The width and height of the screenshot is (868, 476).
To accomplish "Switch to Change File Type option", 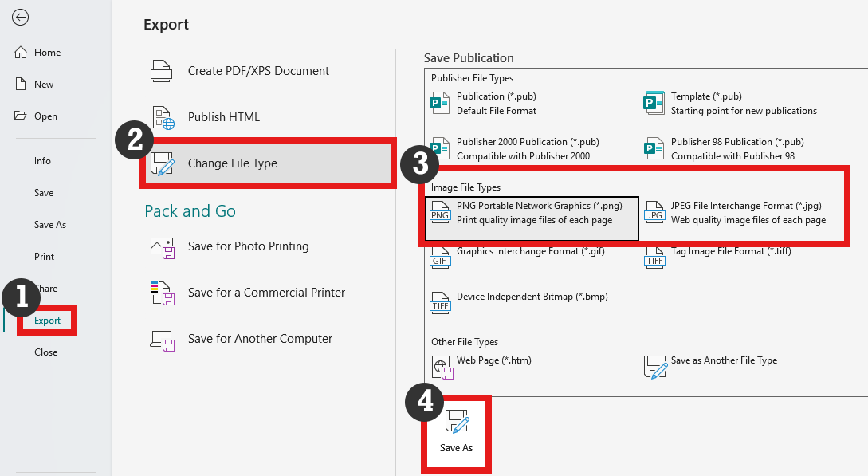I will point(233,163).
